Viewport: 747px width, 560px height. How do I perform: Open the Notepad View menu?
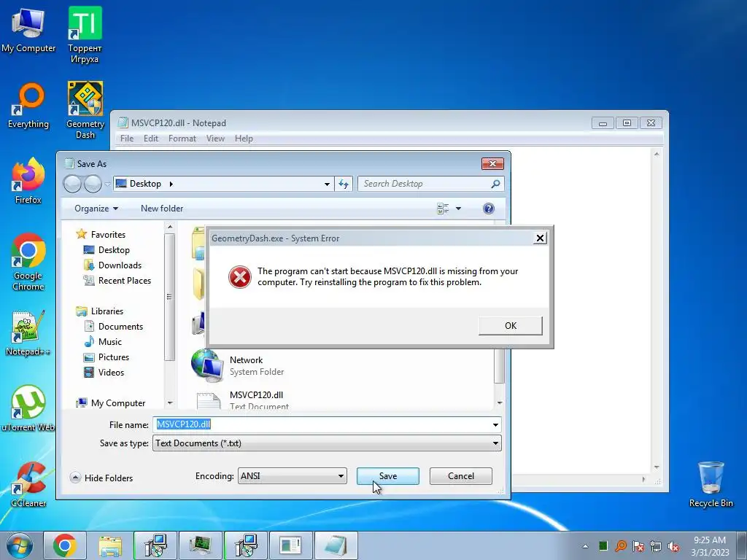pyautogui.click(x=215, y=139)
